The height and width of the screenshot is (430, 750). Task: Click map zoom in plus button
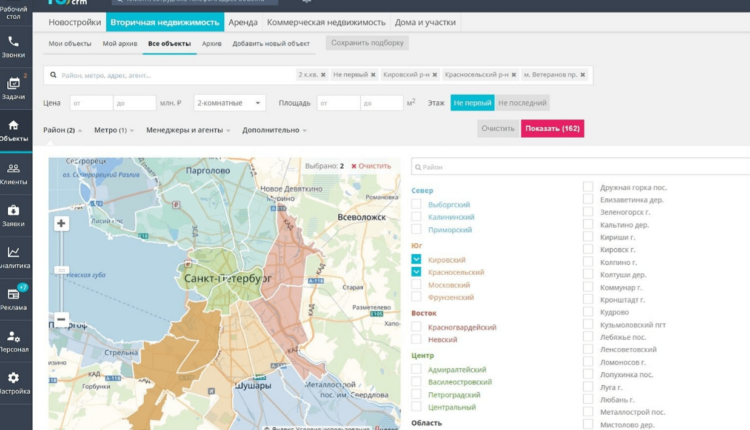point(62,224)
